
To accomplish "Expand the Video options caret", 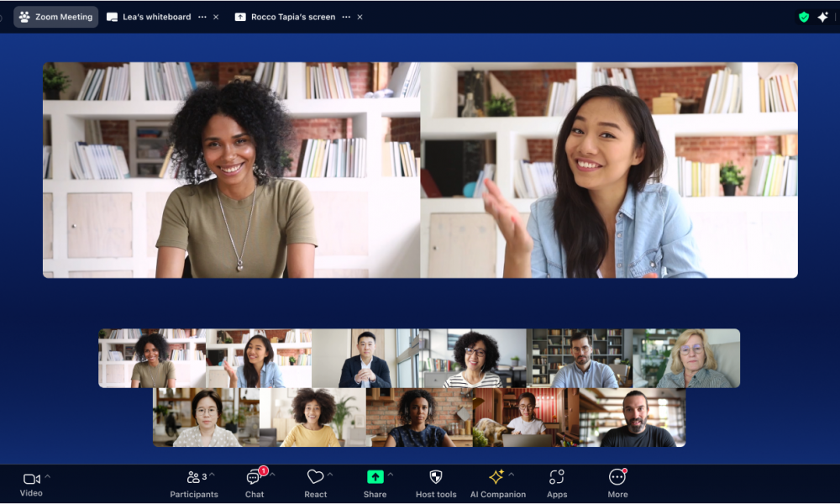I will 48,475.
